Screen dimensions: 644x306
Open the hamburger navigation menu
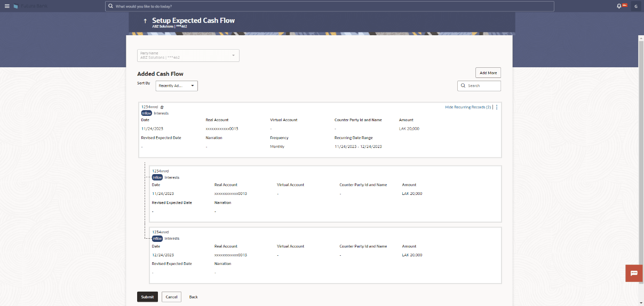tap(7, 6)
